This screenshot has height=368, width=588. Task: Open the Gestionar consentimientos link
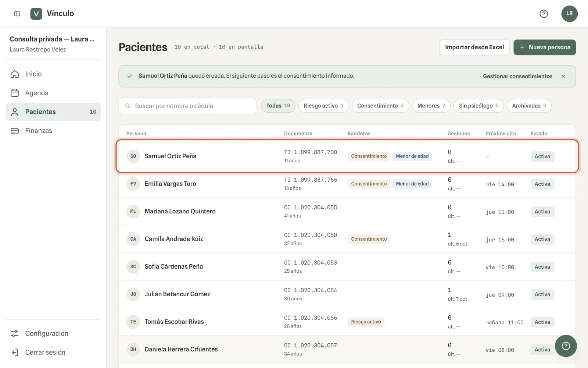517,76
